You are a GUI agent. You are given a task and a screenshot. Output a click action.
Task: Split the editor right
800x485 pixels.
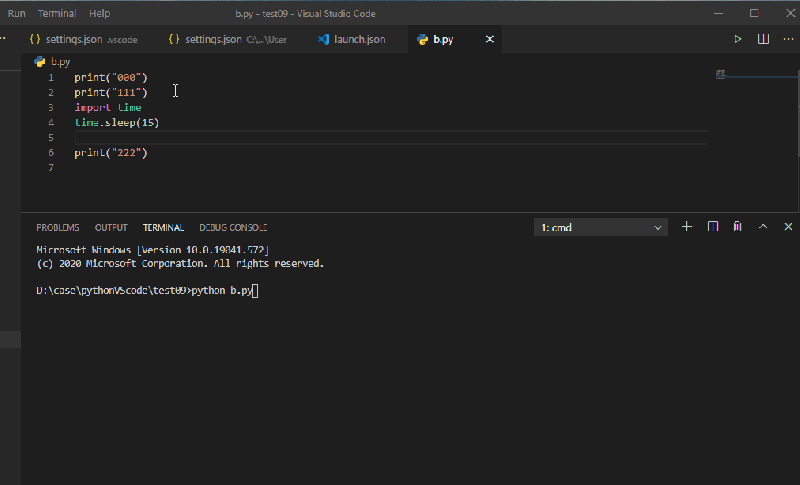click(x=763, y=39)
